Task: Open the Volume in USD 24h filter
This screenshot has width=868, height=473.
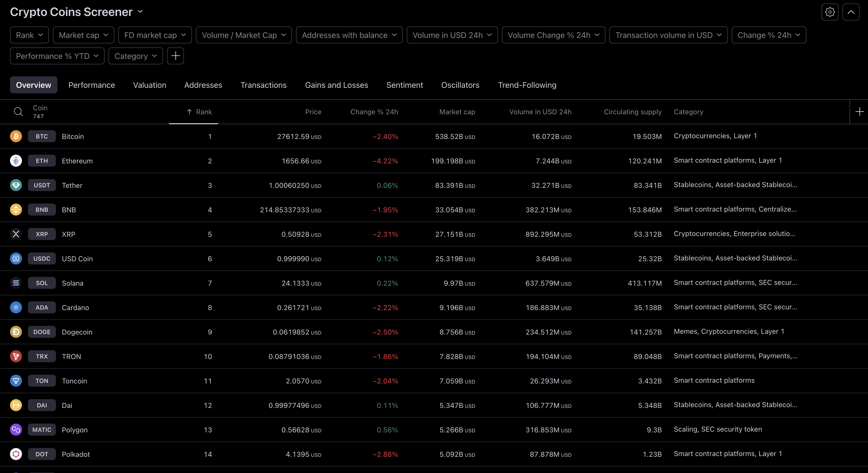Action: 452,35
